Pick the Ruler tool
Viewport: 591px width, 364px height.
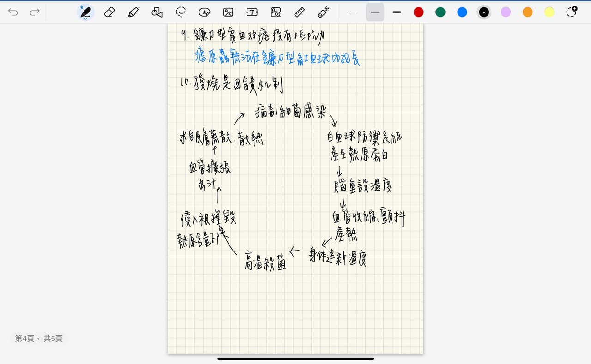coord(299,12)
